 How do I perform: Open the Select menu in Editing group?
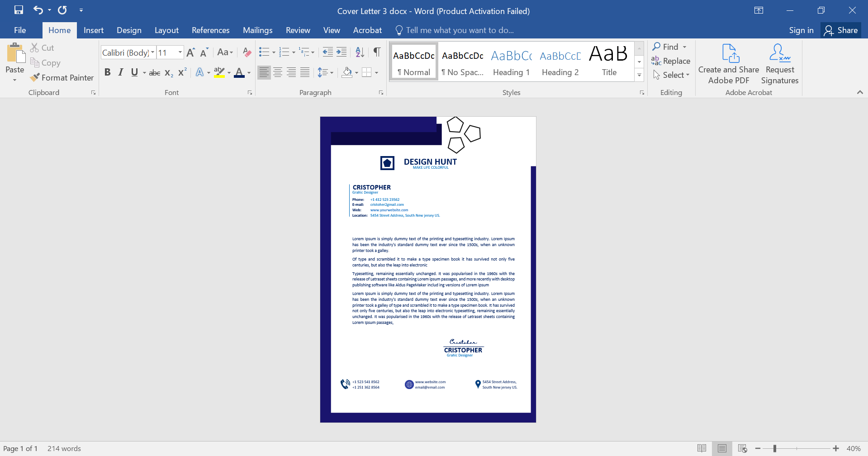(671, 75)
